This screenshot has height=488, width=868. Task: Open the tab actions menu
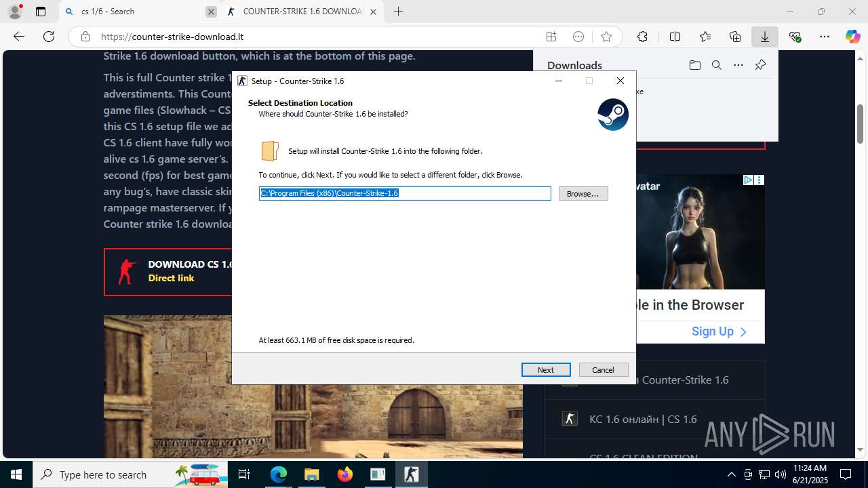click(x=41, y=12)
